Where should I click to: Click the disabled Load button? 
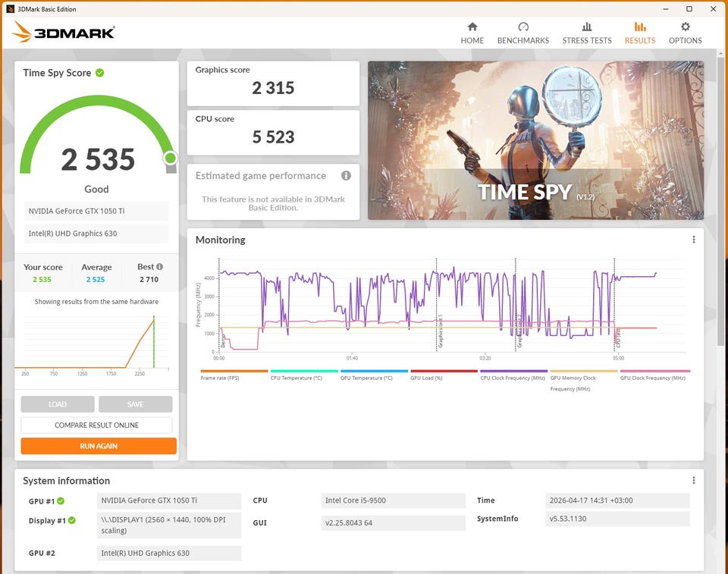click(x=58, y=404)
